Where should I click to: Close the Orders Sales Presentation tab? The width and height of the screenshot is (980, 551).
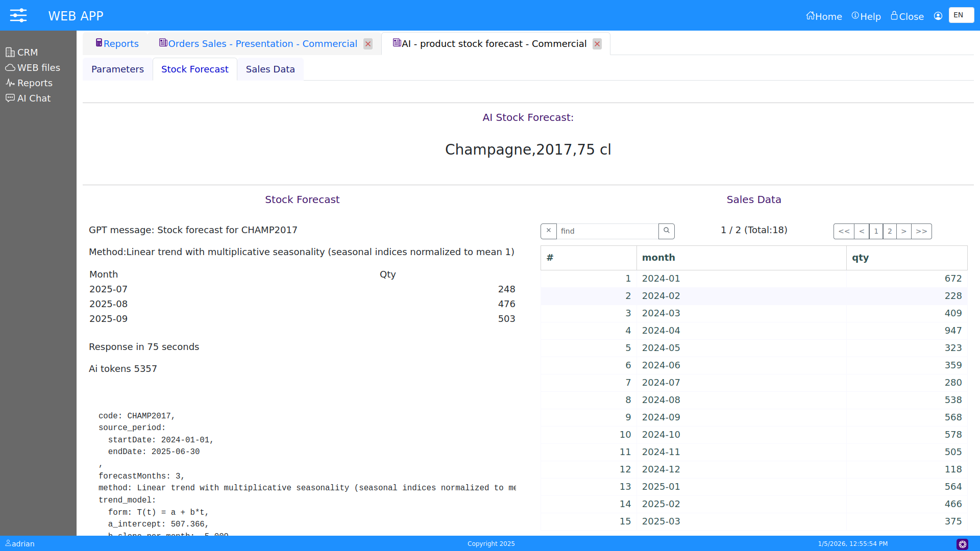[x=368, y=44]
